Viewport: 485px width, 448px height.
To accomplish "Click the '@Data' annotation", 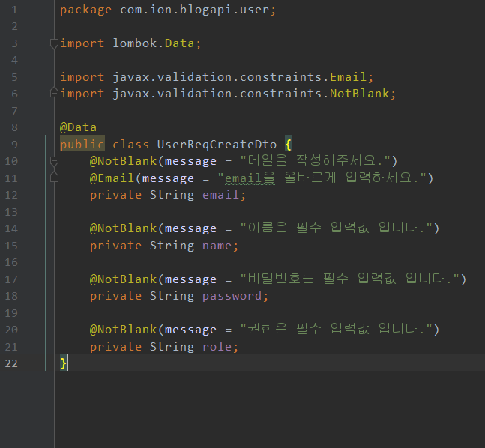I will [78, 127].
